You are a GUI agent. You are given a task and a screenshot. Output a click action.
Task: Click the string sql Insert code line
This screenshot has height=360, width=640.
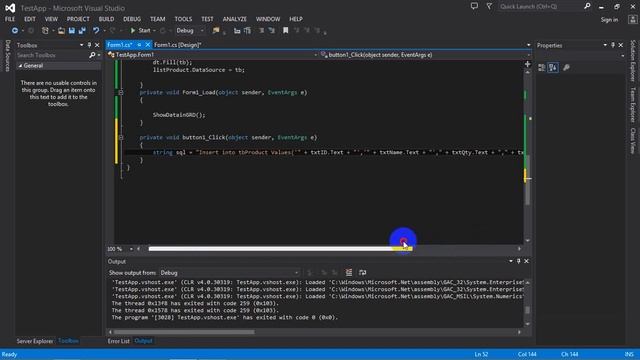point(338,152)
